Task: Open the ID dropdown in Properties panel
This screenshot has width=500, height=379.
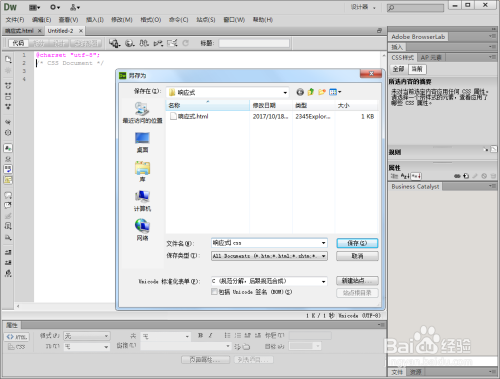Action: click(x=87, y=347)
